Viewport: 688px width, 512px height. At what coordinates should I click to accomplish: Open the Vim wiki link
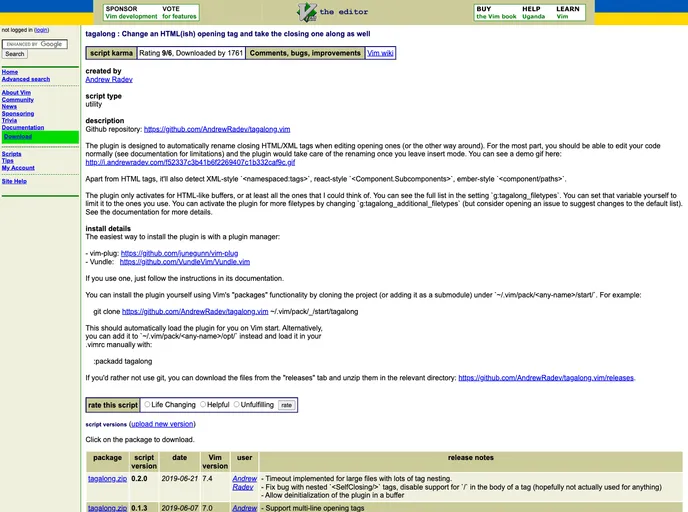(380, 53)
